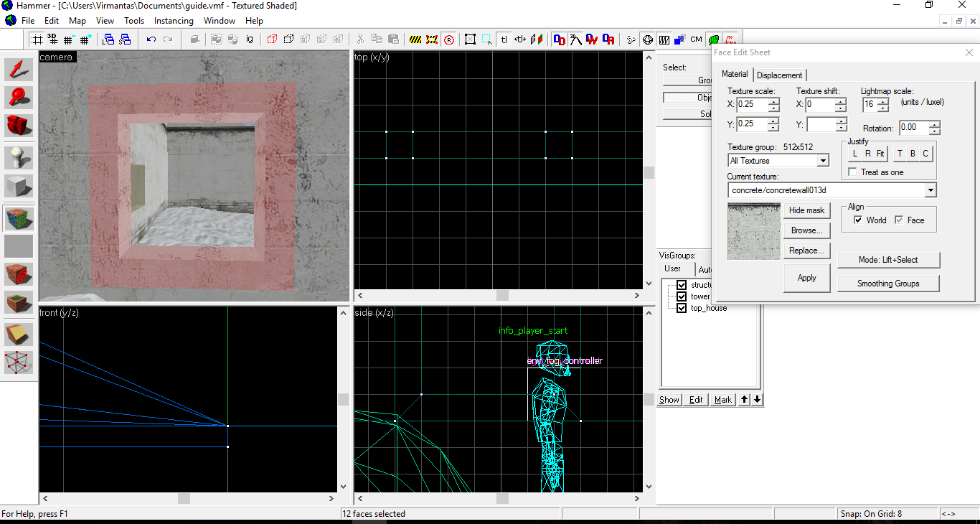Expand the Current texture dropdown
This screenshot has height=524, width=980.
click(x=930, y=190)
